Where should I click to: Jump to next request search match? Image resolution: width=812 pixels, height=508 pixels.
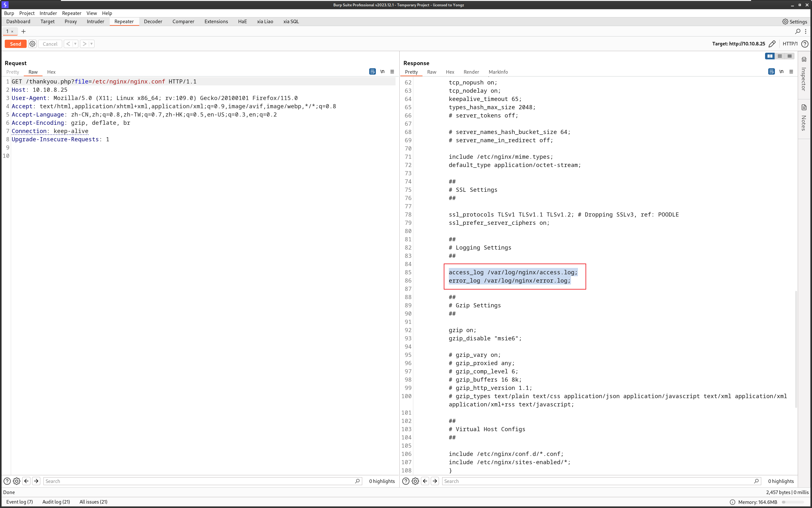coord(36,481)
